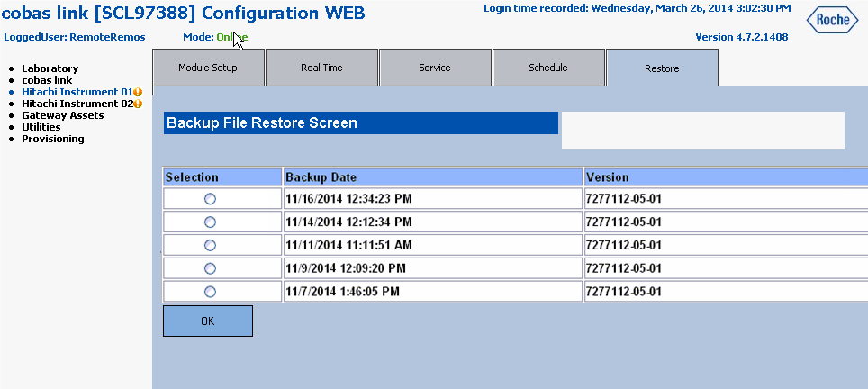Click the 11/14/2014 12:12:34 PM date cell

pyautogui.click(x=433, y=222)
